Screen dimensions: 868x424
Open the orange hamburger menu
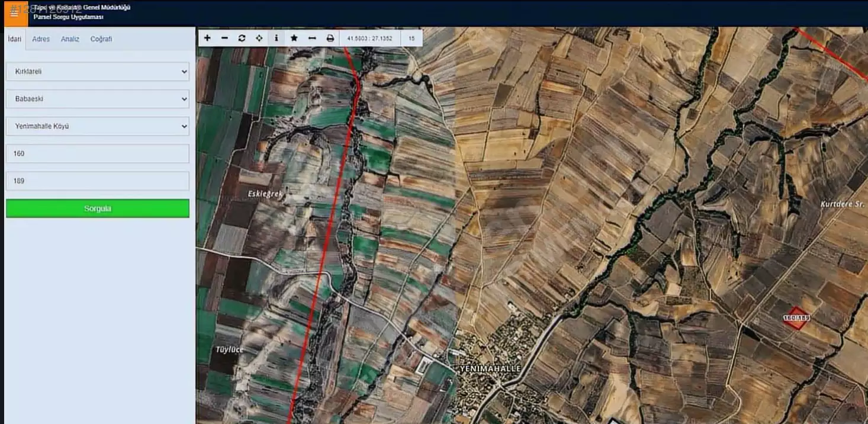coord(15,13)
